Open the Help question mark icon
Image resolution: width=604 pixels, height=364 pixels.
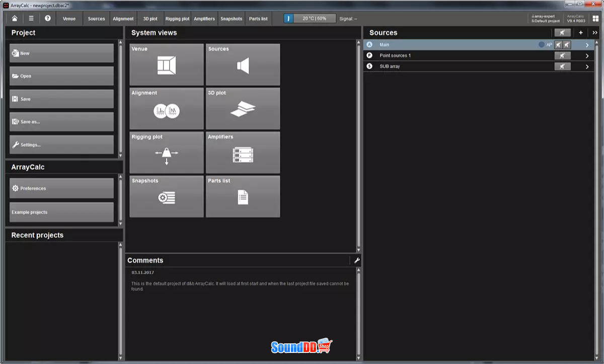[x=48, y=19]
